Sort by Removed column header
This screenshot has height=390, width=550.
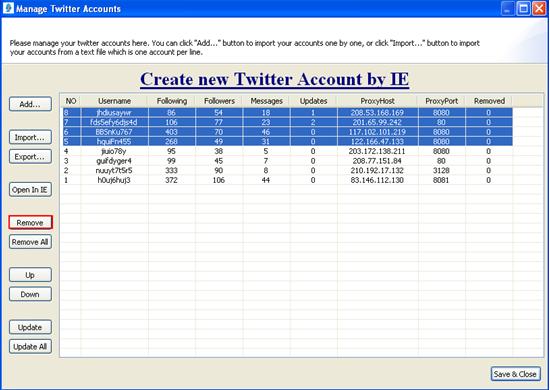click(x=489, y=101)
